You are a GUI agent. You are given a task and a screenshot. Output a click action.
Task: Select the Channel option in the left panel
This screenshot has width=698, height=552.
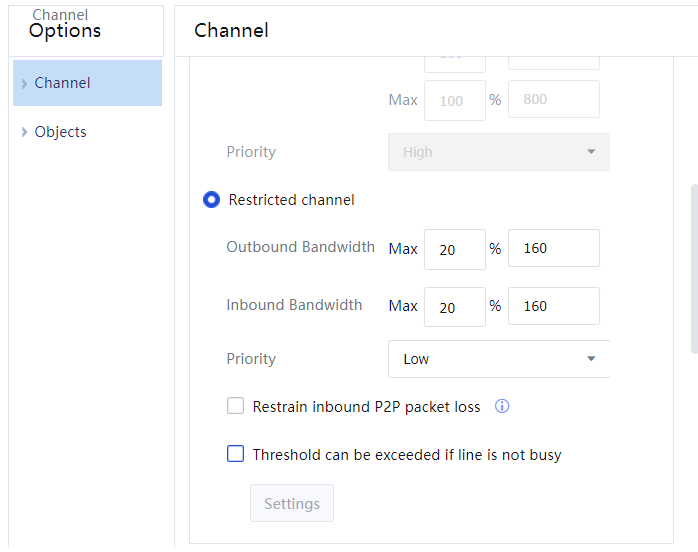[x=63, y=83]
